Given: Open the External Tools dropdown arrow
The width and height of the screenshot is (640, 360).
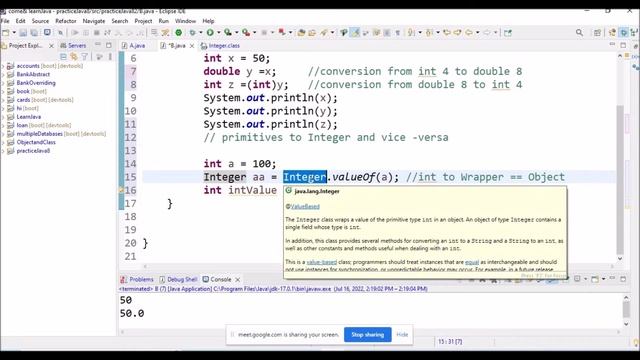Looking at the screenshot, I should tap(254, 33).
